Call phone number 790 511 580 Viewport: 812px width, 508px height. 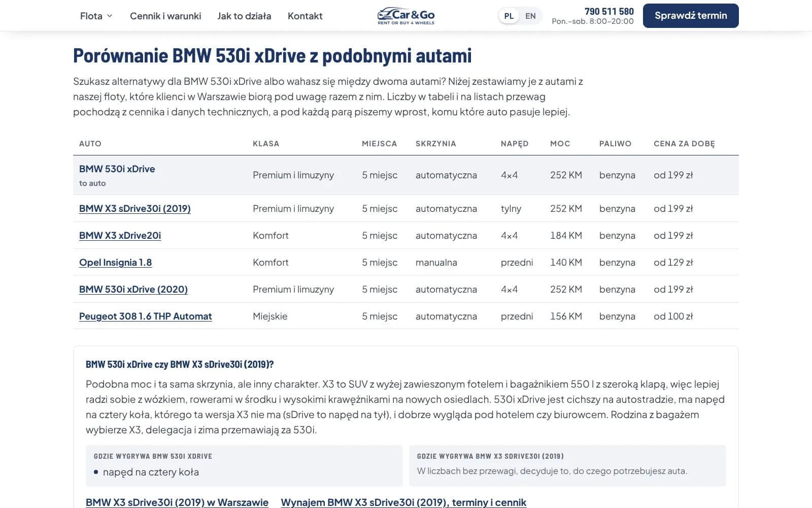click(609, 11)
